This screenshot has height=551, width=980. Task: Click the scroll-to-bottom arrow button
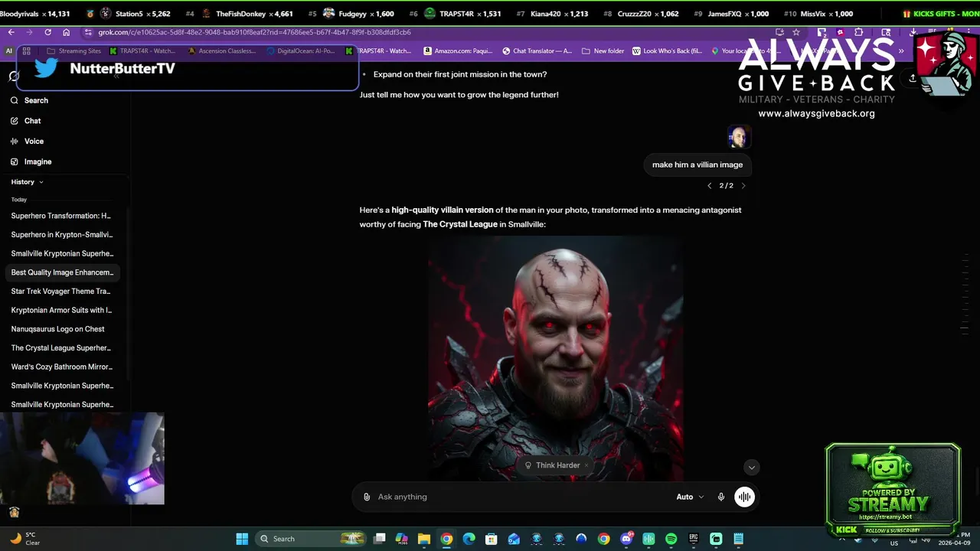[x=752, y=468]
